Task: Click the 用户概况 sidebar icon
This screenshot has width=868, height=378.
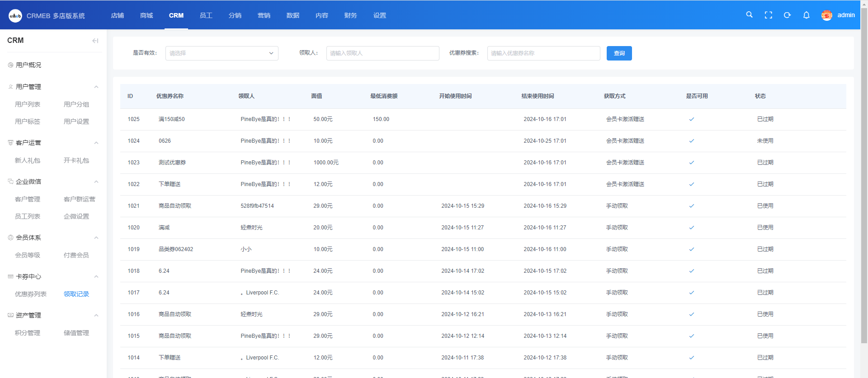Action: pos(10,65)
